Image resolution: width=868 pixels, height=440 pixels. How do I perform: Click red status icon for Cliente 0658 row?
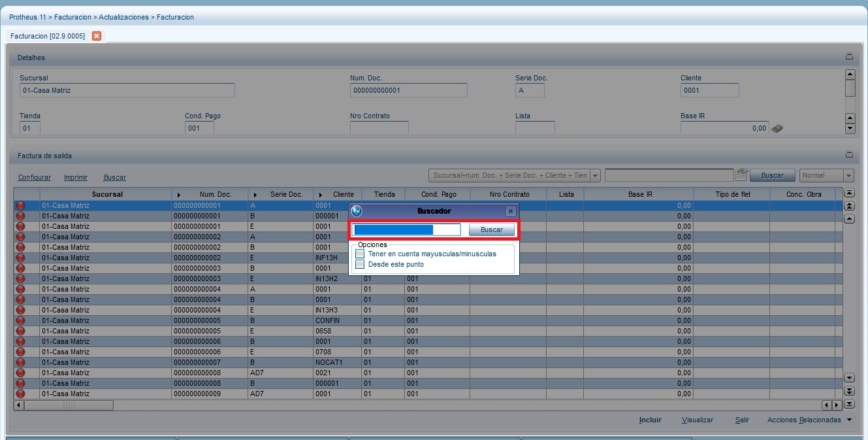(20, 331)
